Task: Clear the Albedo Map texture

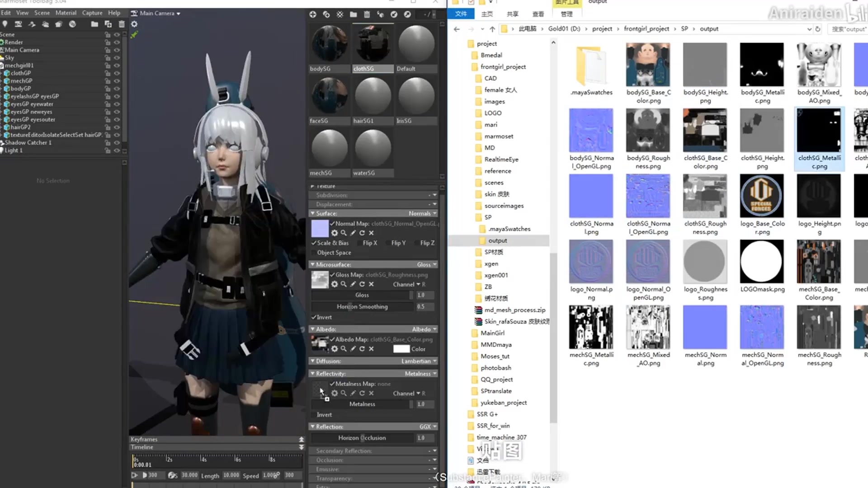Action: (371, 349)
